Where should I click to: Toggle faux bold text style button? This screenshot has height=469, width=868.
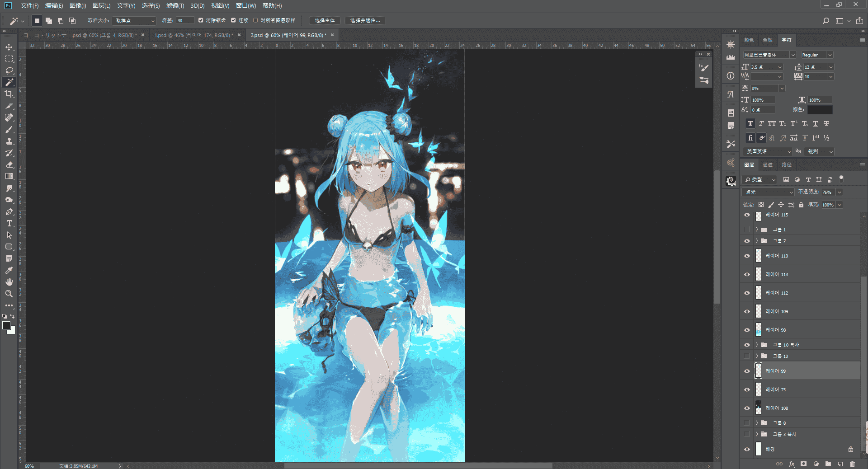pyautogui.click(x=750, y=123)
